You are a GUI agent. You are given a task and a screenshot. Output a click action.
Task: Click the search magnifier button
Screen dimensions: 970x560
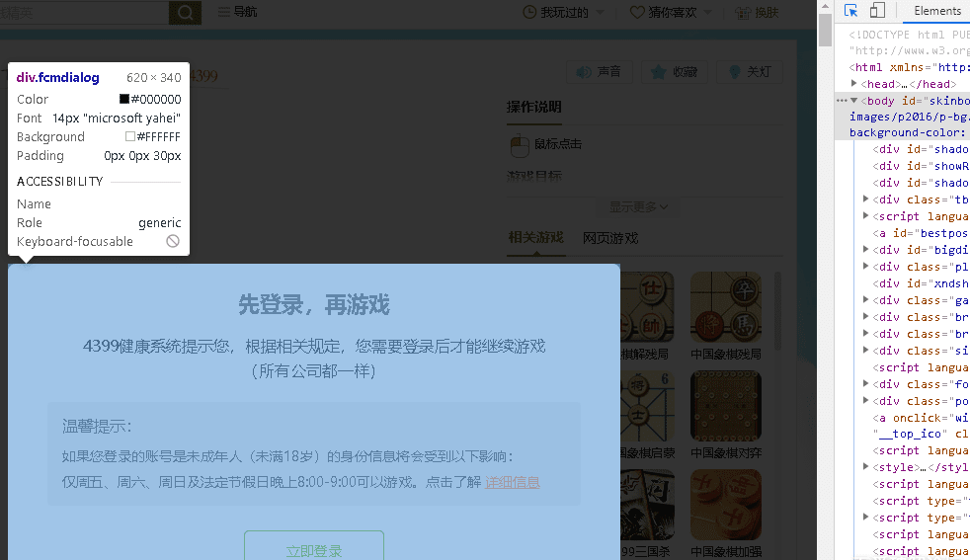click(x=185, y=12)
